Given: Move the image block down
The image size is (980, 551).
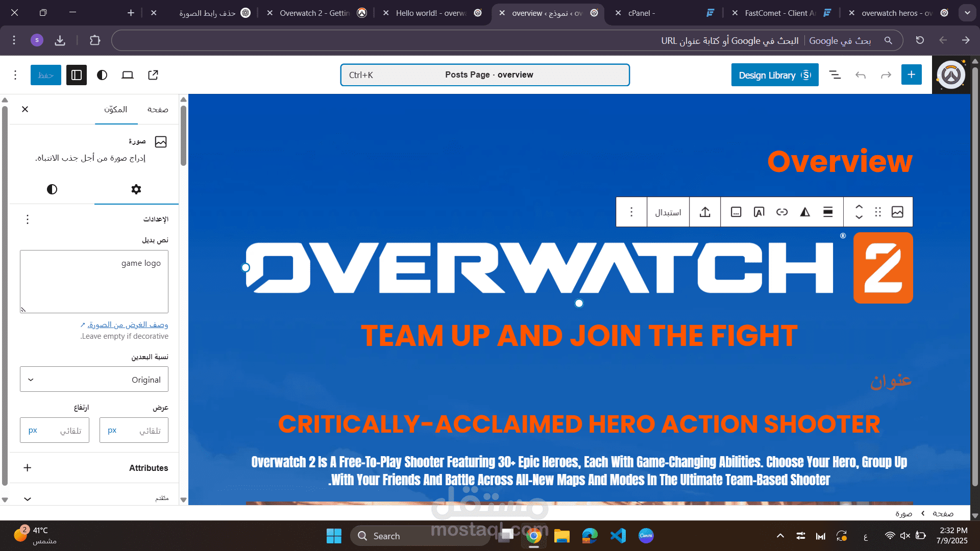Looking at the screenshot, I should coord(859,217).
